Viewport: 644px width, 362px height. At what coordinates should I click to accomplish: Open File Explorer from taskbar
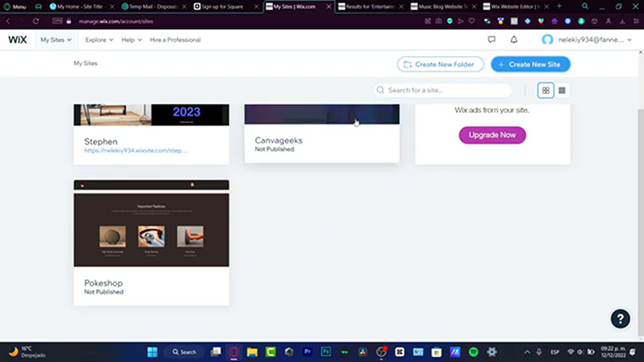tap(252, 352)
